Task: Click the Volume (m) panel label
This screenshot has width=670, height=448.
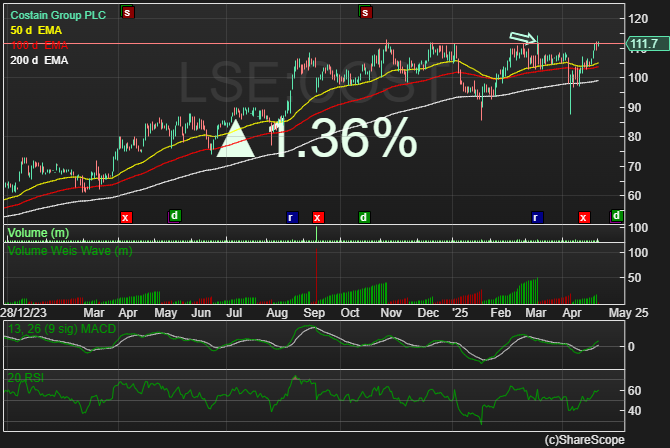Action: click(x=38, y=233)
